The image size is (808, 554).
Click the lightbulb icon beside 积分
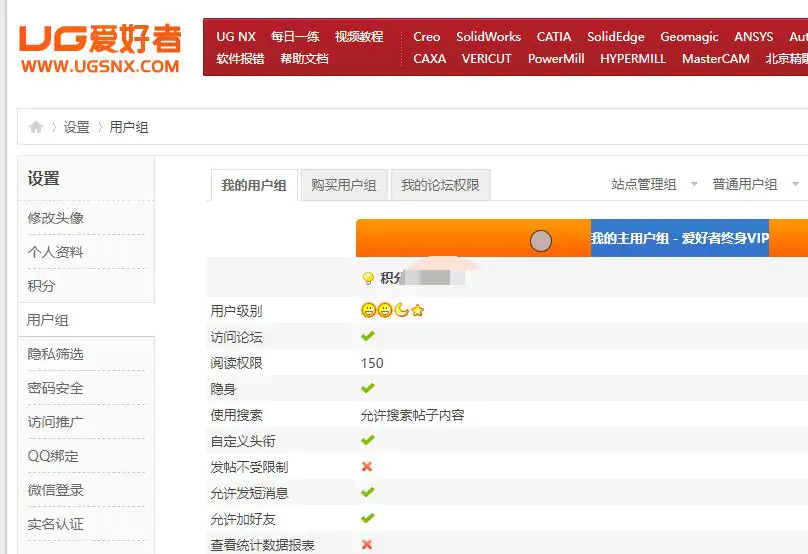pyautogui.click(x=368, y=278)
